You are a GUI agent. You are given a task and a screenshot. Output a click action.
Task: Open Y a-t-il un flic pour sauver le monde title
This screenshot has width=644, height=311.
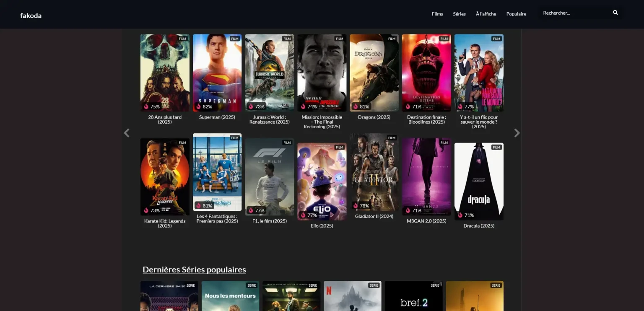coord(479,122)
